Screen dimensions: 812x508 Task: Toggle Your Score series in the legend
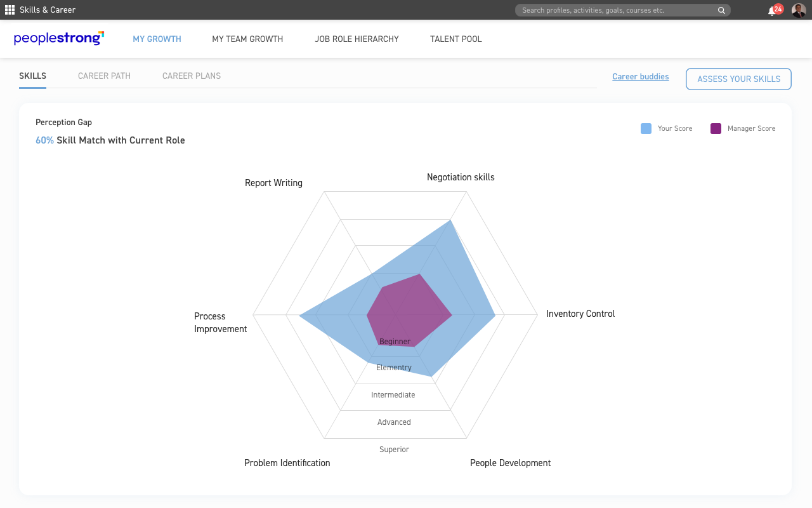[674, 128]
